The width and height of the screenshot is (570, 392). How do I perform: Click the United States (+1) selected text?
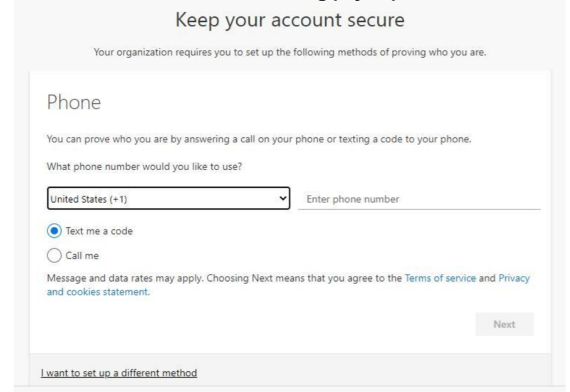click(87, 199)
